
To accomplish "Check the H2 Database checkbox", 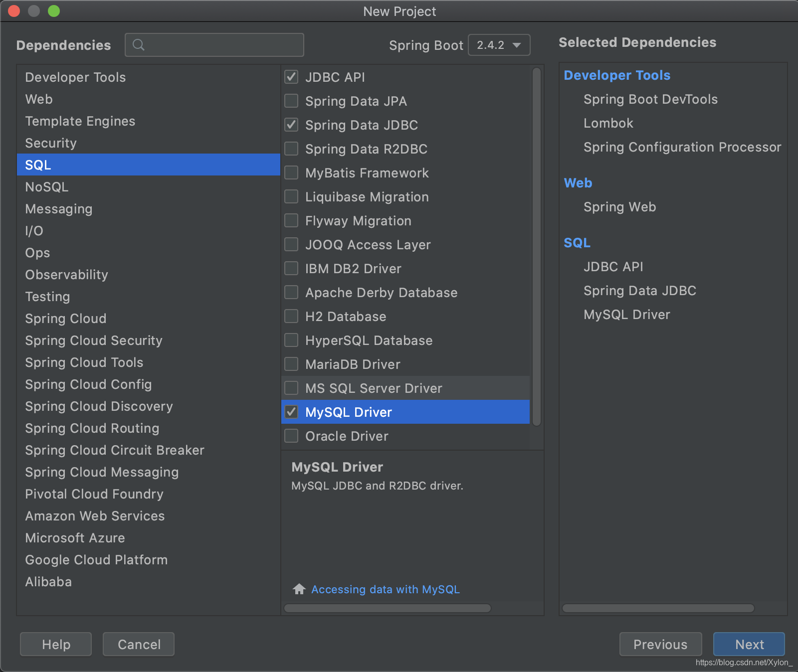I will click(x=291, y=316).
